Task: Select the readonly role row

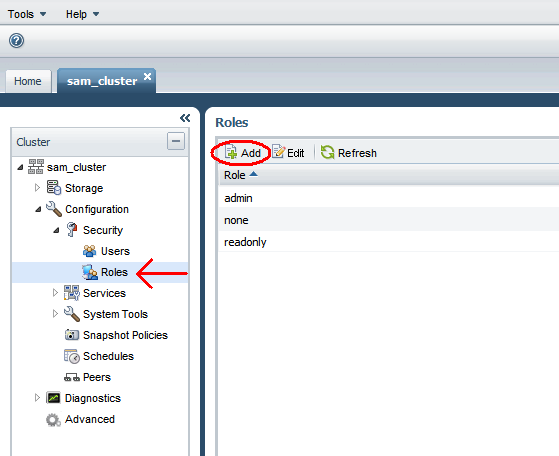Action: 389,242
